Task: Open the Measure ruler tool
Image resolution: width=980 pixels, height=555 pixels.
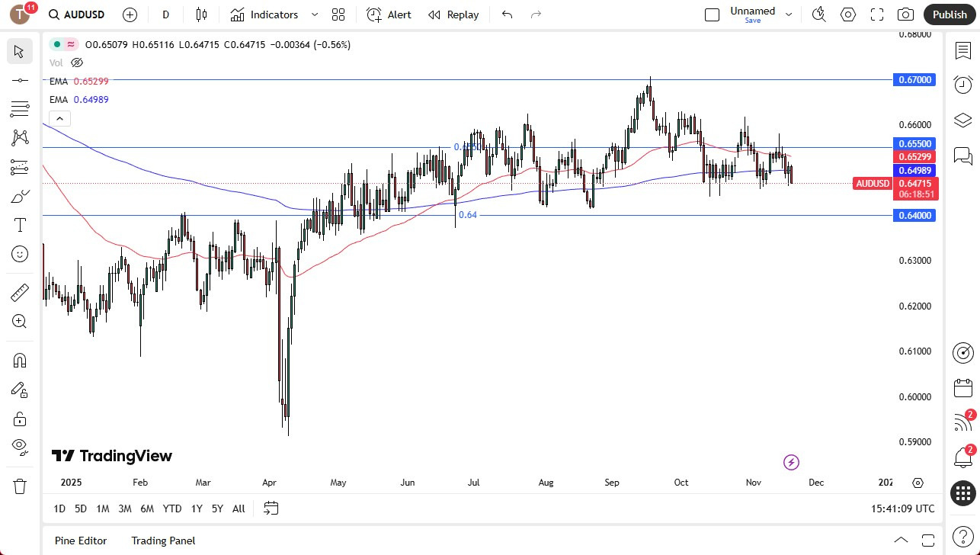Action: (x=20, y=292)
